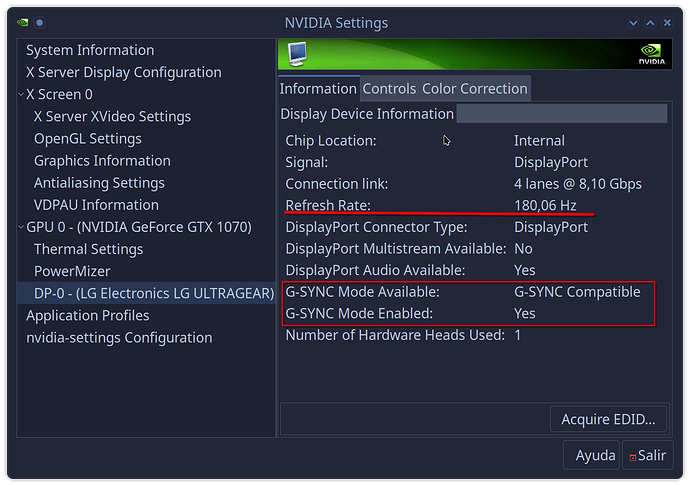Screen dimensions: 690x485
Task: Click the Internal chip location value
Action: [x=539, y=141]
